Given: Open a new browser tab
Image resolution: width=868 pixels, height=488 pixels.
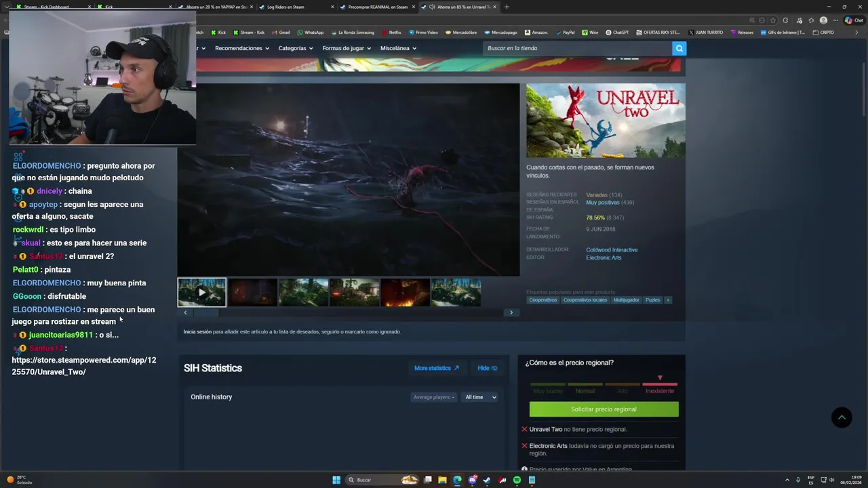Looking at the screenshot, I should (507, 7).
